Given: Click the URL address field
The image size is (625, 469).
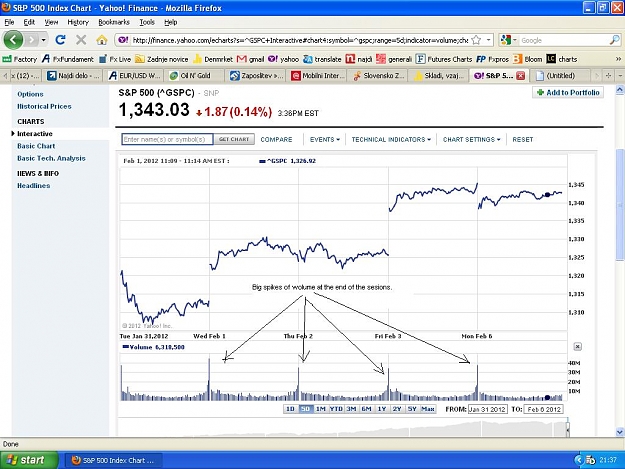Looking at the screenshot, I should click(x=299, y=40).
